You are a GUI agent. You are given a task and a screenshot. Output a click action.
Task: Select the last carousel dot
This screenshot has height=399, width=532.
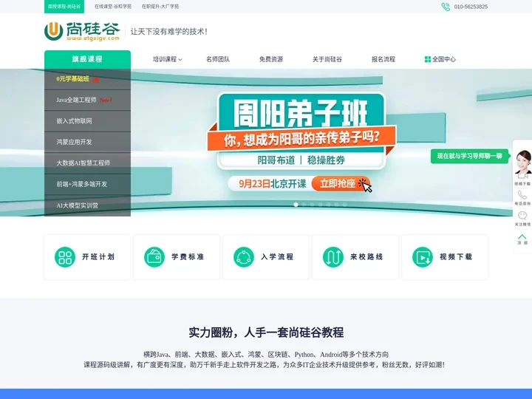345,205
